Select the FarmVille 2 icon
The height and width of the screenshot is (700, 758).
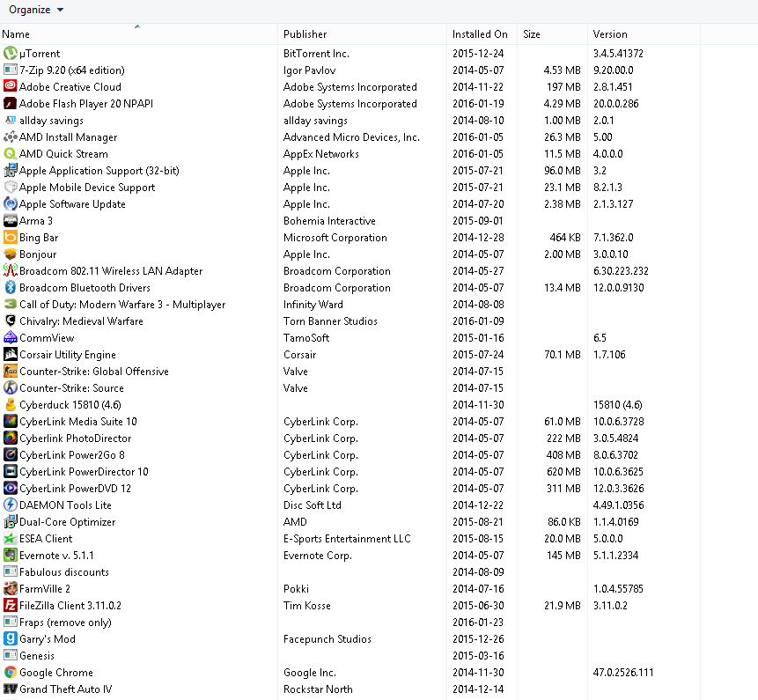coord(11,589)
